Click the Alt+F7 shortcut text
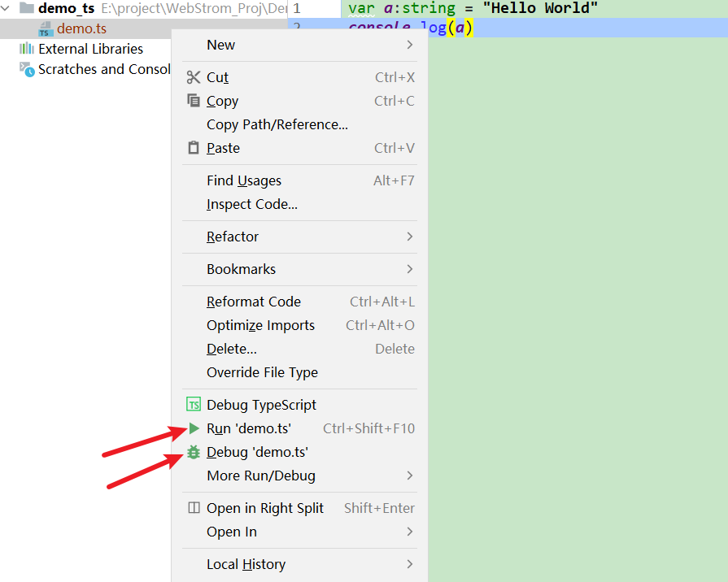 (395, 180)
